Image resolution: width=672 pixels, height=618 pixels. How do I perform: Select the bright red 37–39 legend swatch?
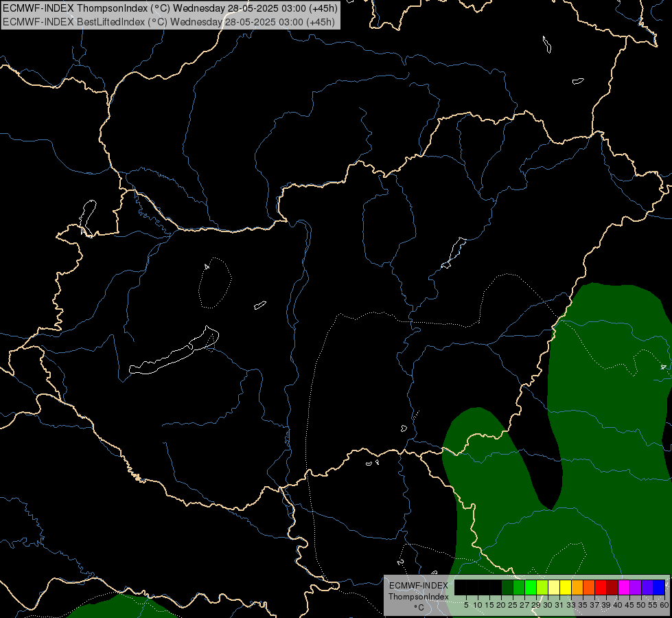(x=601, y=587)
